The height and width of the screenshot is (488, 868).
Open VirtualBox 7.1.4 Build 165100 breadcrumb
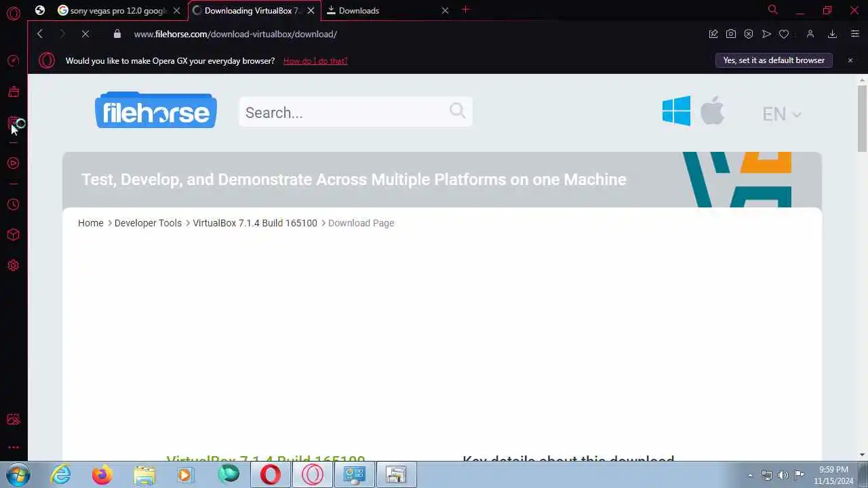pyautogui.click(x=255, y=223)
